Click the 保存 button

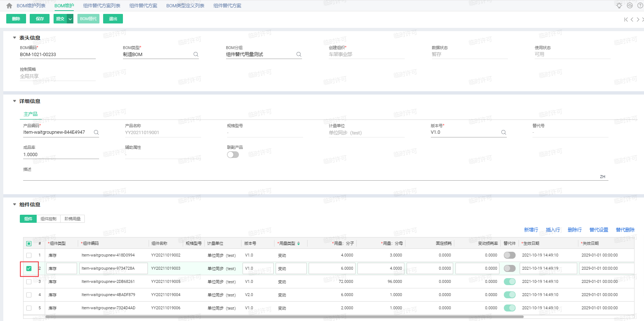40,19
